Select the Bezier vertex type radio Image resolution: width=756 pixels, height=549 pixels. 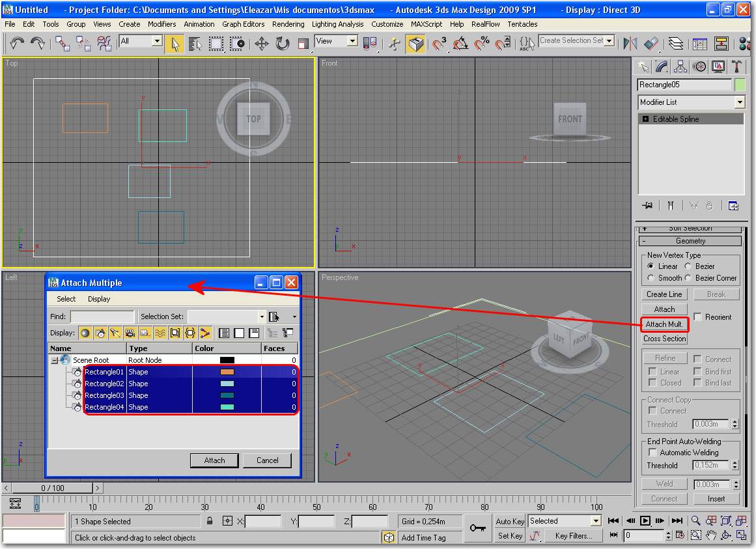(688, 266)
